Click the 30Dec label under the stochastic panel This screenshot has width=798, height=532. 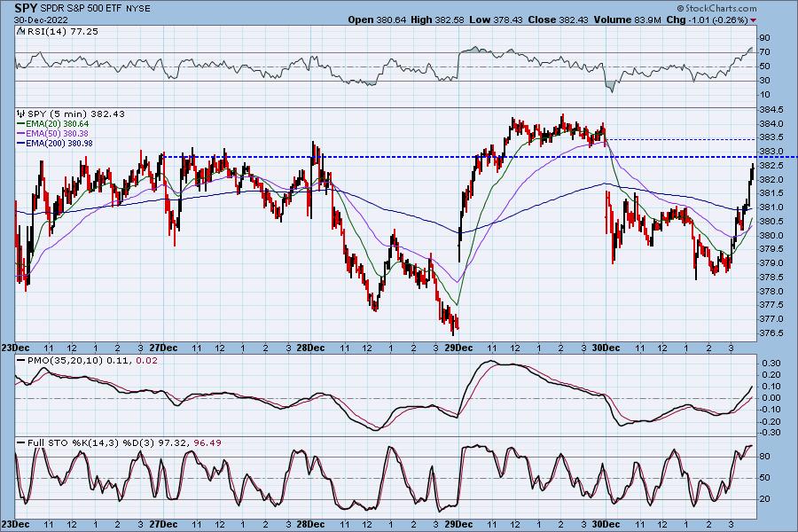click(606, 524)
